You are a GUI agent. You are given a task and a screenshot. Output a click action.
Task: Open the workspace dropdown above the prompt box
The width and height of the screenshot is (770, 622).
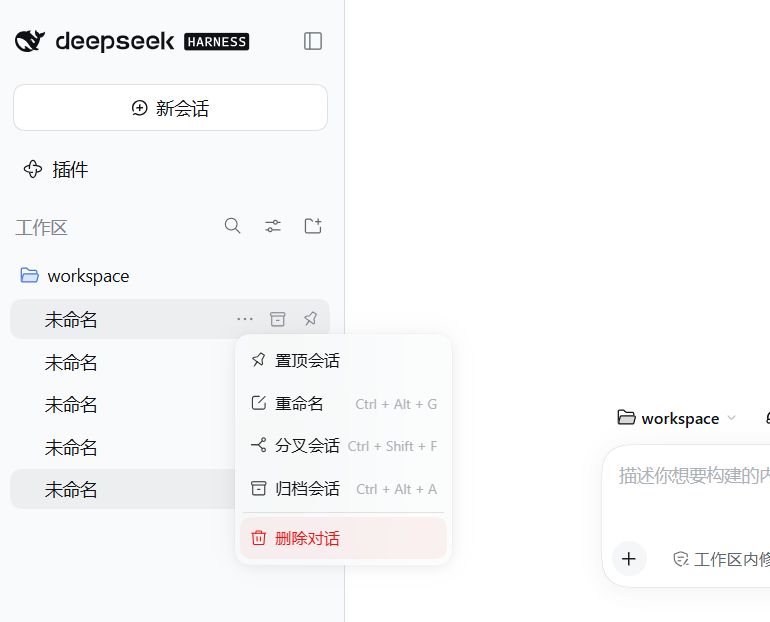677,418
